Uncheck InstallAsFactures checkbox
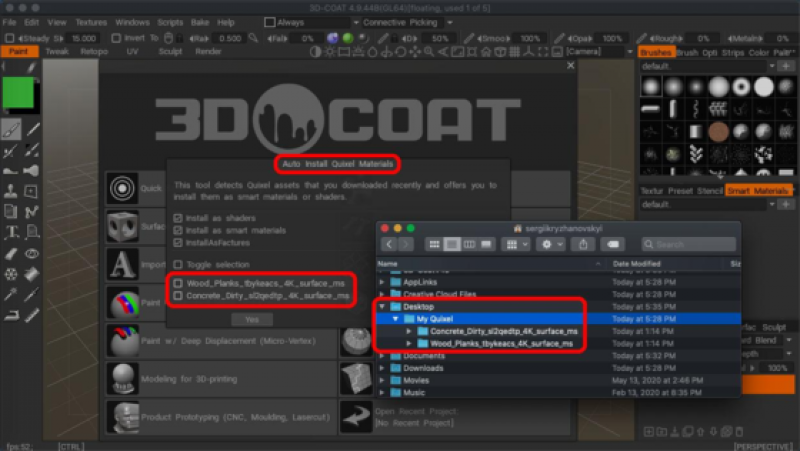 tap(178, 243)
